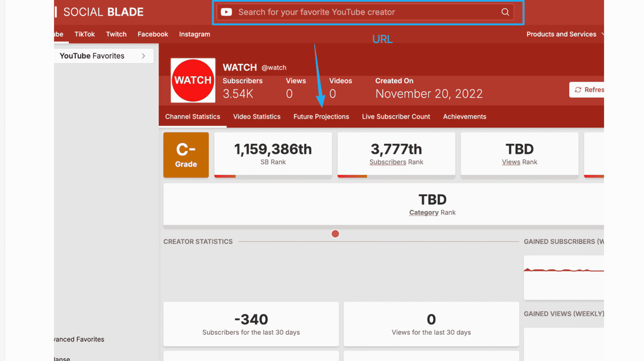Click the red marker on the Creator Statistics line
Screen dimensions: 644x361
335,234
